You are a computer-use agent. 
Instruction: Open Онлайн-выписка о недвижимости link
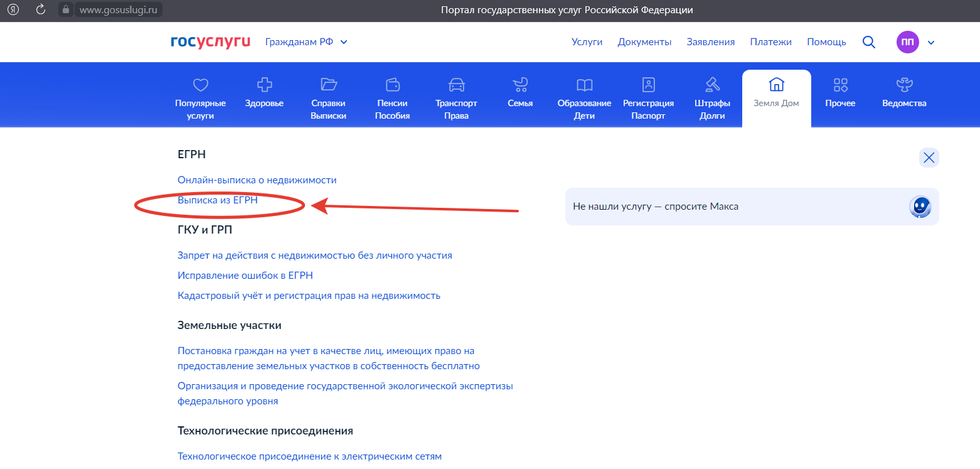point(257,180)
